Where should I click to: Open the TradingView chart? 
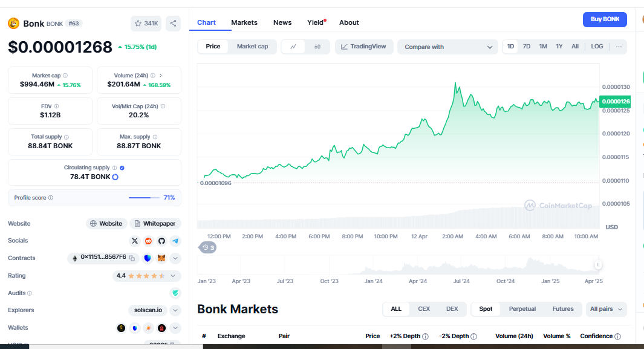pyautogui.click(x=364, y=47)
